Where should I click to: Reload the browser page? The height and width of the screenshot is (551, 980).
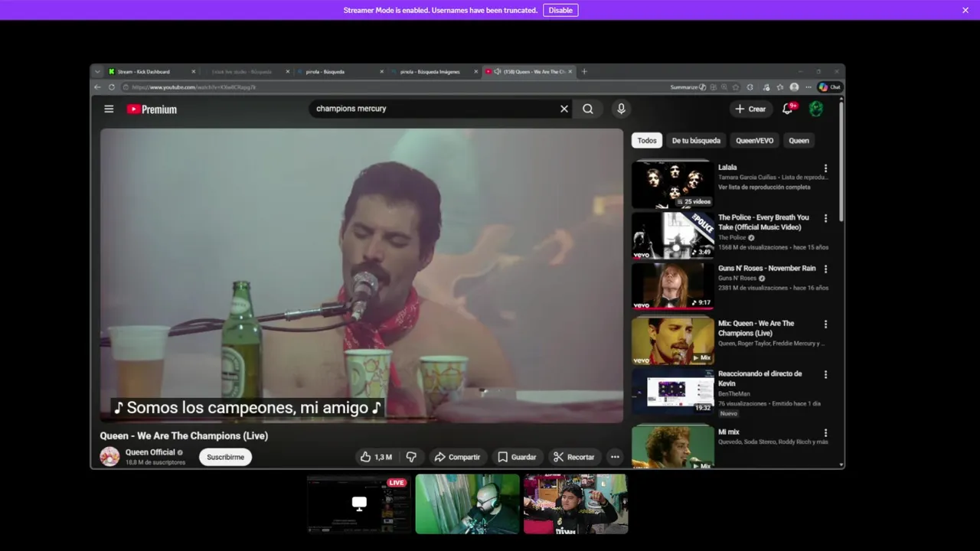(x=111, y=87)
